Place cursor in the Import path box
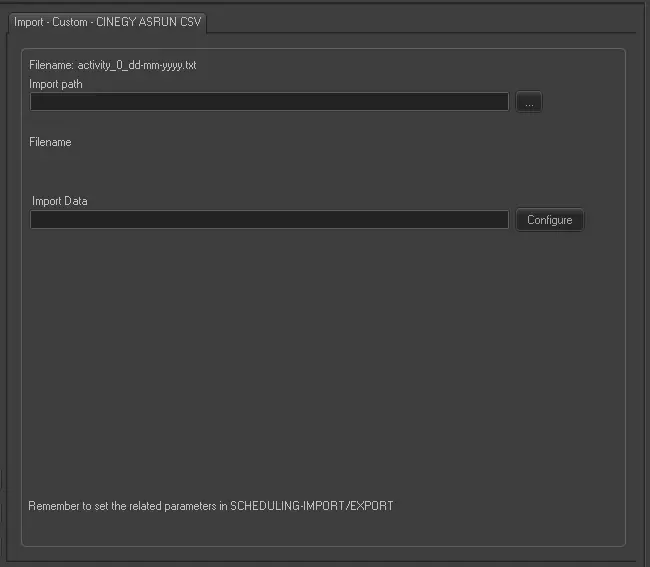 click(269, 102)
